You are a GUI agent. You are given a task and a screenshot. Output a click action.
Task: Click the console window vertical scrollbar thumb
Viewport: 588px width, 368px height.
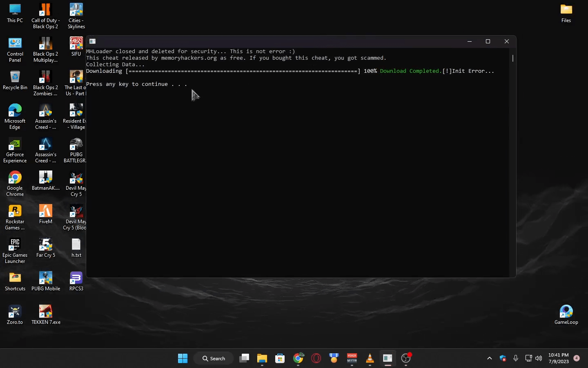[x=513, y=58]
